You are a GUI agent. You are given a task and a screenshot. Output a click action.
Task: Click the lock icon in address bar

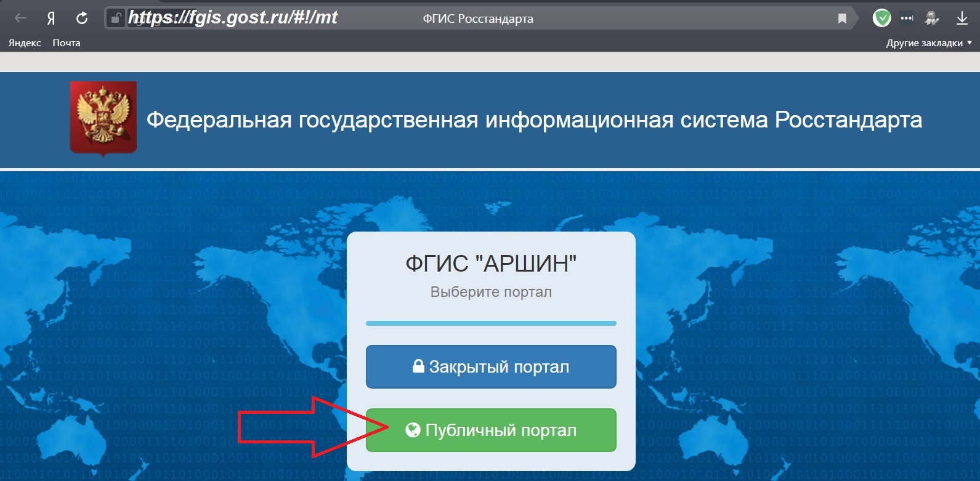[115, 18]
